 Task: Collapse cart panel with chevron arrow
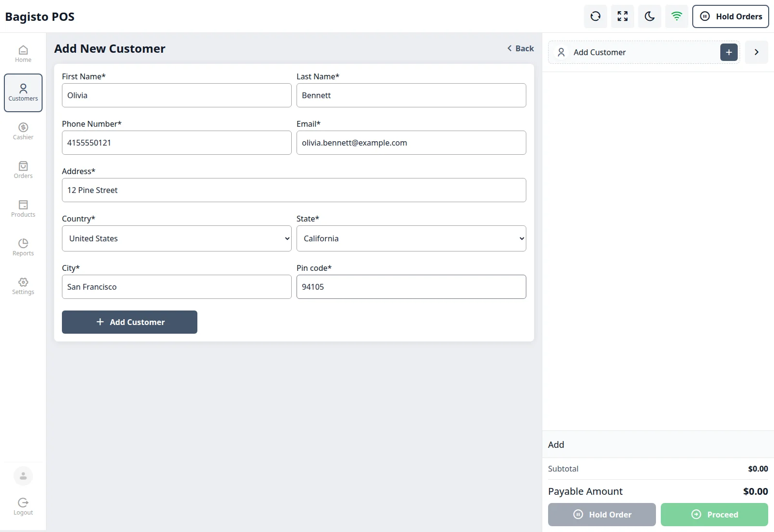(x=757, y=52)
